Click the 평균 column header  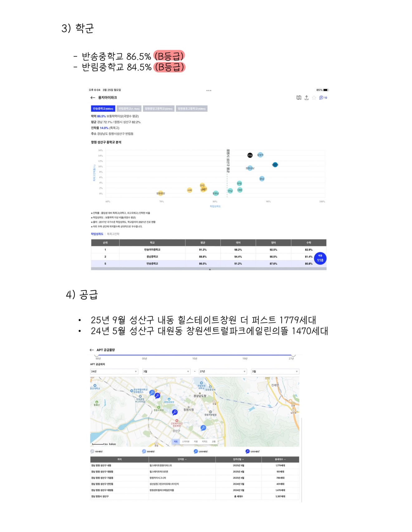pyautogui.click(x=203, y=243)
